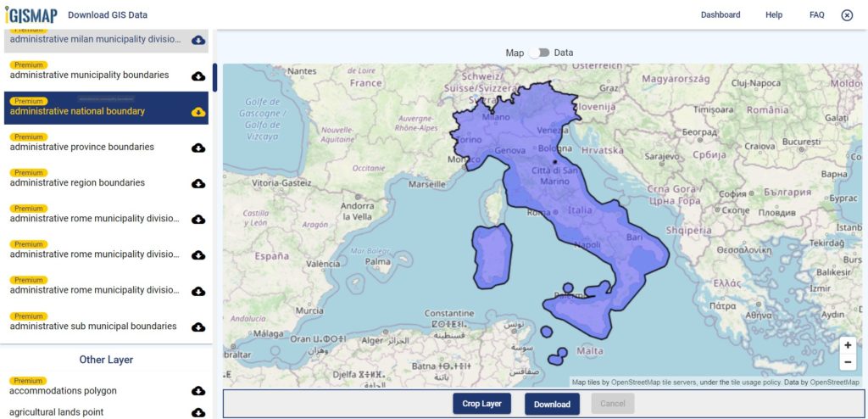This screenshot has width=868, height=419.
Task: Zoom in on the map
Action: point(848,344)
